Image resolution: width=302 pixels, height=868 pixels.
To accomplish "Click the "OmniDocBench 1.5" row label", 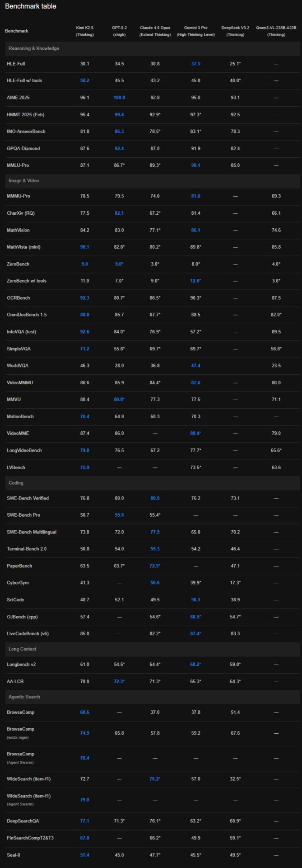I will click(27, 315).
